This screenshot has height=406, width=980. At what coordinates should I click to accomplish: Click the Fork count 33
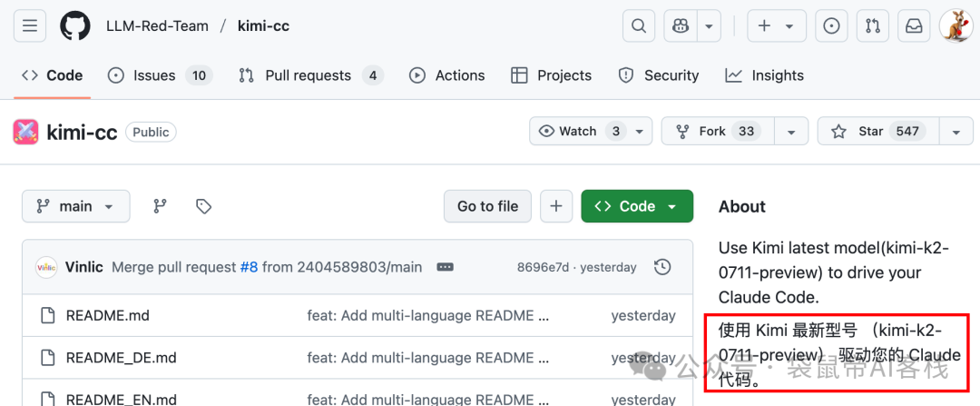[746, 132]
